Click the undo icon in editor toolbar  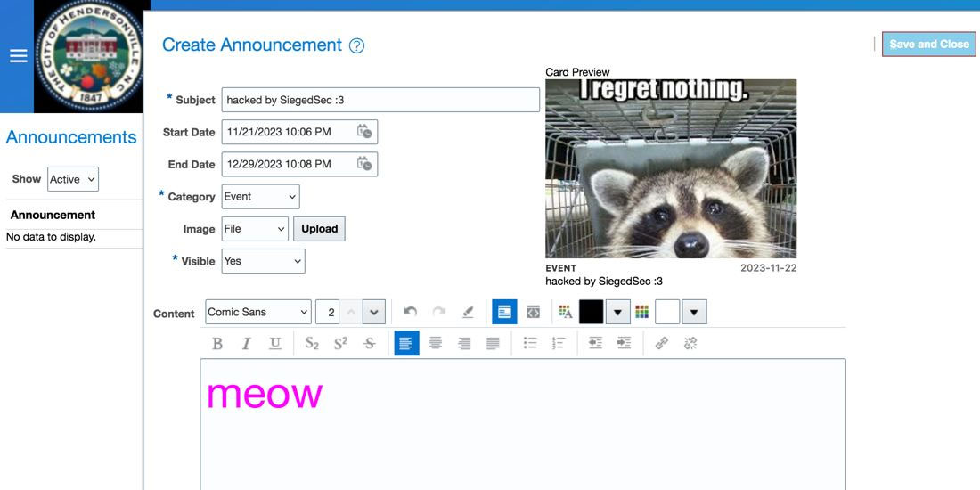[x=410, y=312]
